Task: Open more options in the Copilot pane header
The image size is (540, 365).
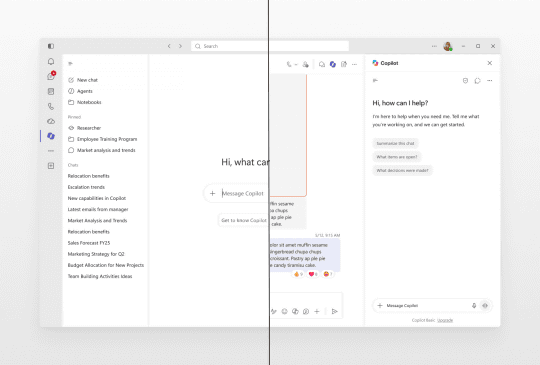Action: (489, 81)
